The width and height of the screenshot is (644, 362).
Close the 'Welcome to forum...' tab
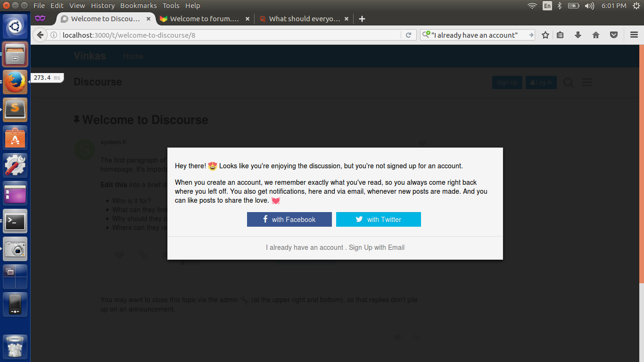[x=248, y=19]
